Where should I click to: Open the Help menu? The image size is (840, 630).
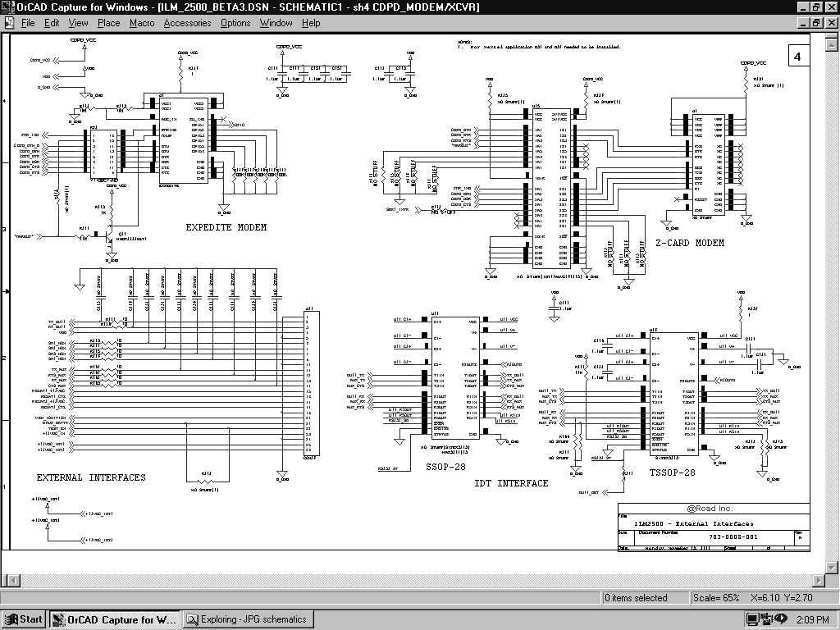coord(312,23)
